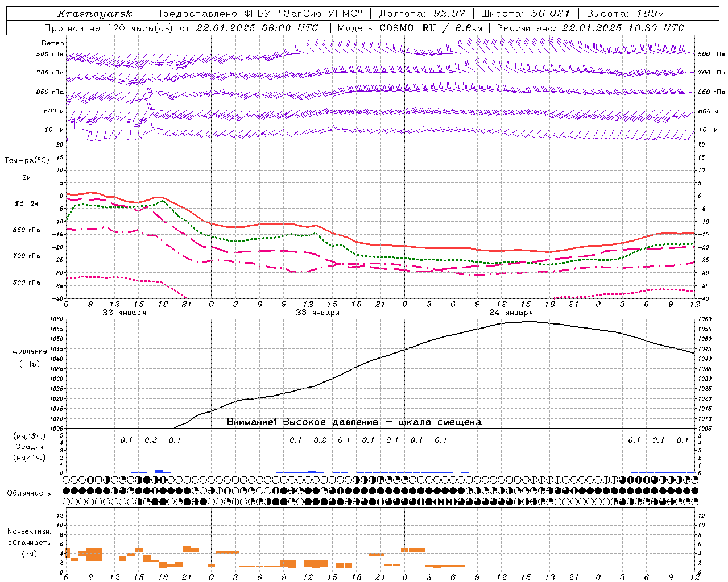The width and height of the screenshot is (728, 582).
Task: Click the 1060 top pressure tick on left axis
Action: pyautogui.click(x=58, y=319)
